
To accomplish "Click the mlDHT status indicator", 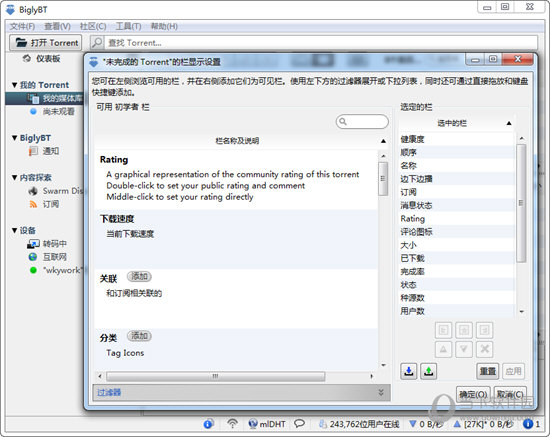I will tap(267, 424).
